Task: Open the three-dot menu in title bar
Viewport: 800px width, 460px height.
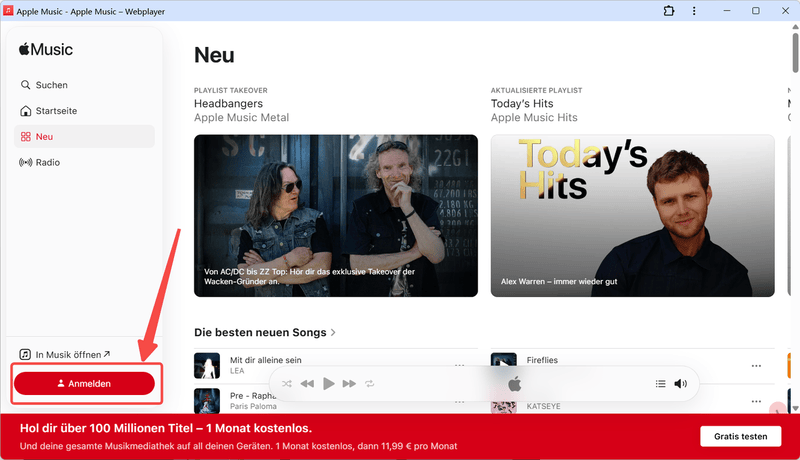Action: pyautogui.click(x=694, y=11)
